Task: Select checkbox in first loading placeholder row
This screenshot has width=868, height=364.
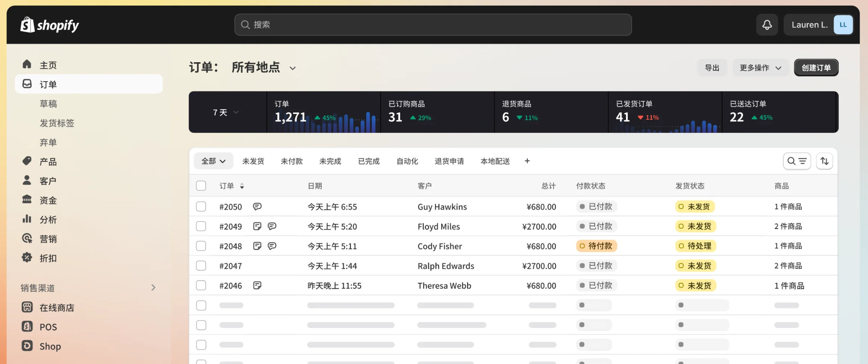Action: click(x=201, y=305)
